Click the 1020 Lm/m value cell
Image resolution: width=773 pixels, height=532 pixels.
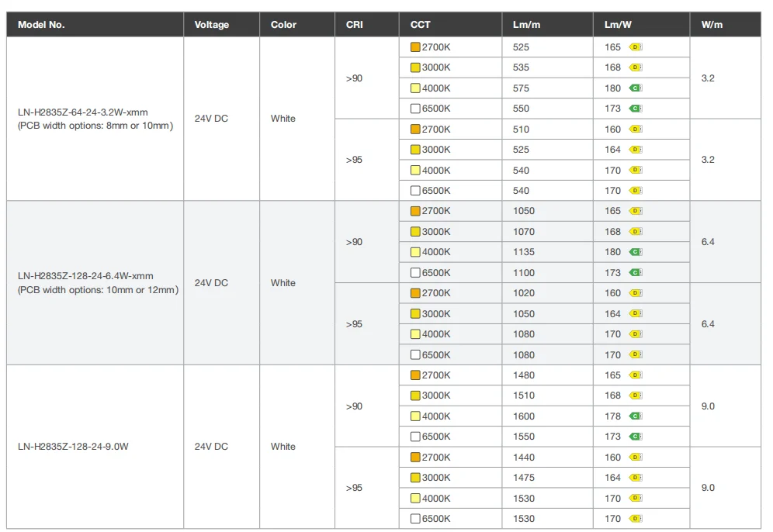(524, 293)
